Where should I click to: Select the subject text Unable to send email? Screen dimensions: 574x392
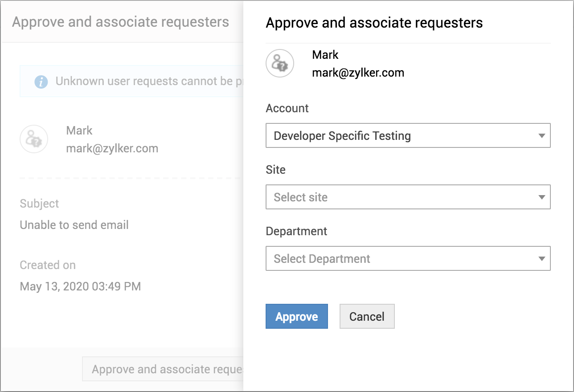[x=74, y=225]
